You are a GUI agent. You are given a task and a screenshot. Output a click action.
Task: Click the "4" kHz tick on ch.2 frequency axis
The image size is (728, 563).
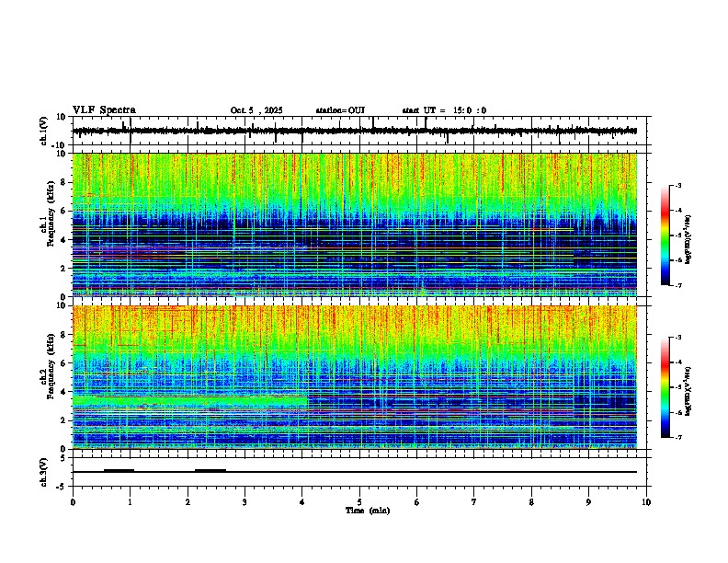[x=64, y=392]
